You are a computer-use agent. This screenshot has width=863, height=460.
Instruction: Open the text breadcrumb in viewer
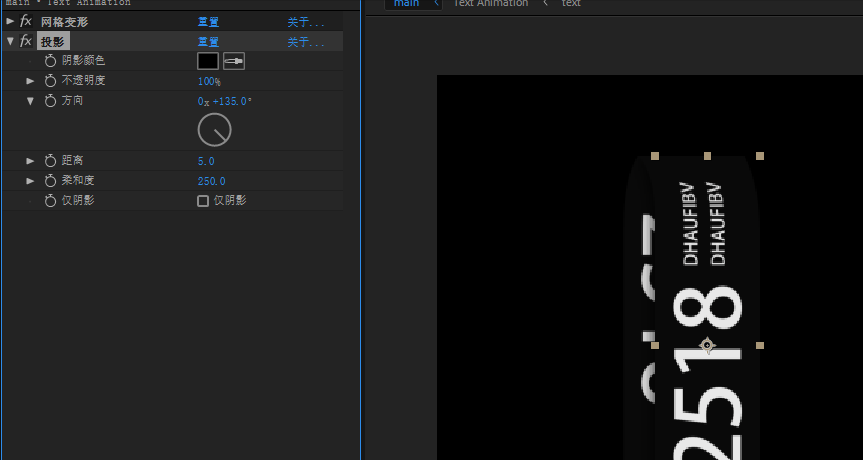[x=571, y=3]
